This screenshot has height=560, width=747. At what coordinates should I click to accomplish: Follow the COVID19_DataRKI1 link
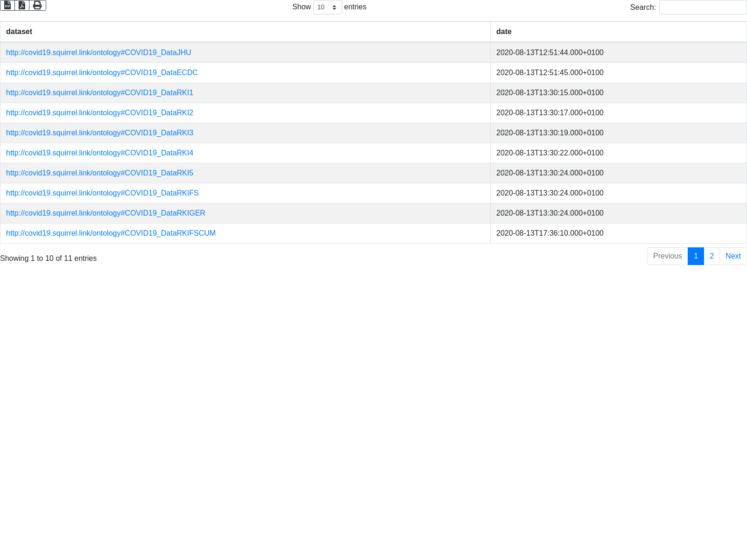(99, 93)
